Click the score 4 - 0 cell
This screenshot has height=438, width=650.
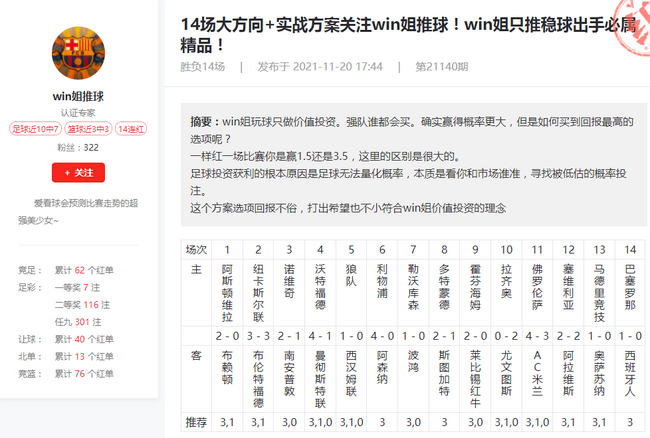pyautogui.click(x=382, y=336)
